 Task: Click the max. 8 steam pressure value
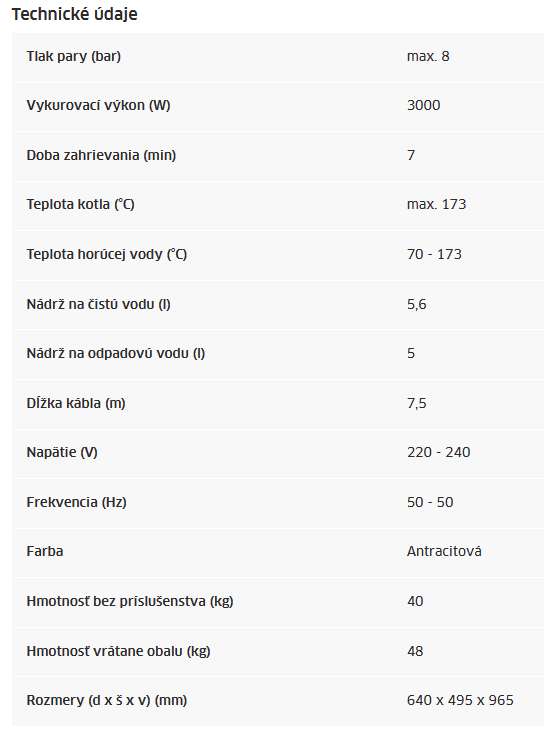coord(428,56)
